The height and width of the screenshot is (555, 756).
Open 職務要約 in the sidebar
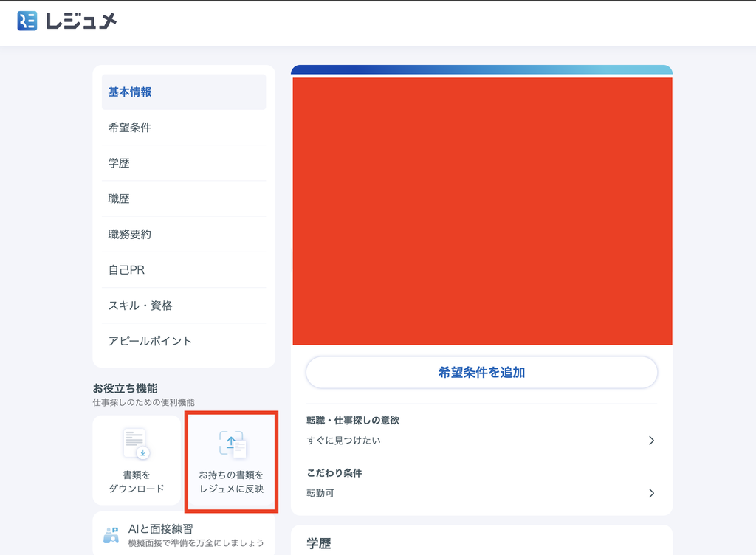tap(184, 235)
